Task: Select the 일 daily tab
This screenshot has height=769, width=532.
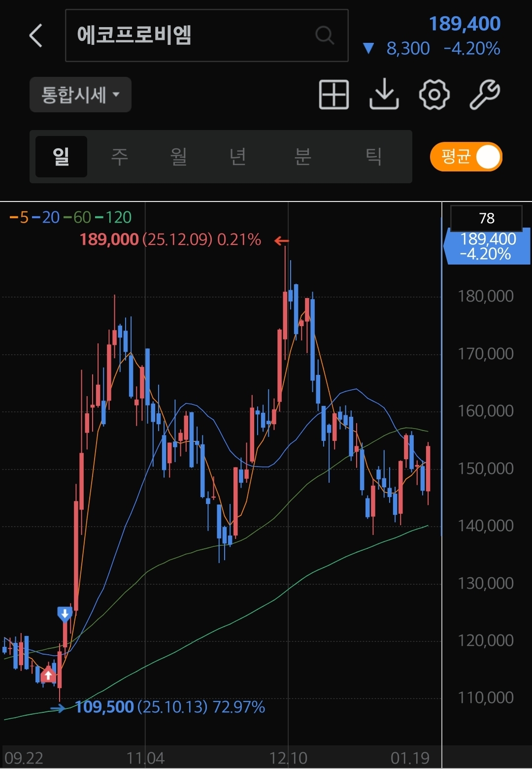Action: point(61,157)
